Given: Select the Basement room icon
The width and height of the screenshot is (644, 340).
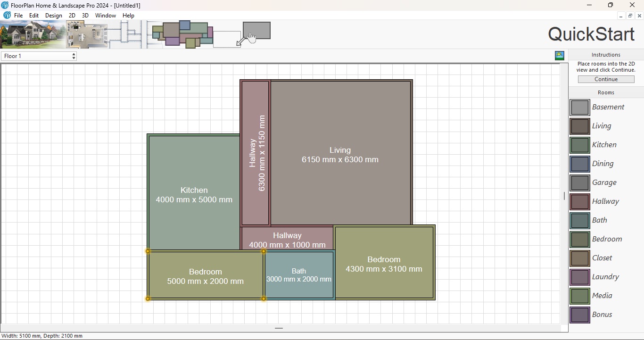Looking at the screenshot, I should coord(579,107).
